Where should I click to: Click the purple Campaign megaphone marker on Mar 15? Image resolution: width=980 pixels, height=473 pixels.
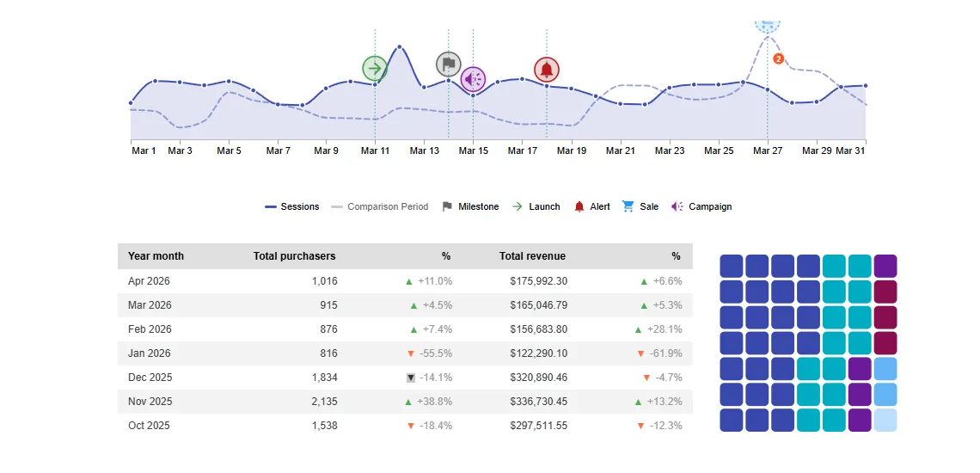pyautogui.click(x=473, y=79)
